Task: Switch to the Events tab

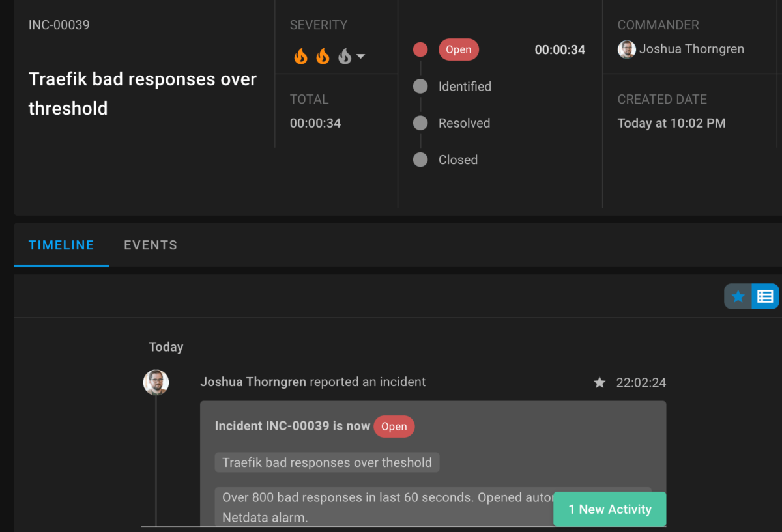Action: tap(151, 245)
